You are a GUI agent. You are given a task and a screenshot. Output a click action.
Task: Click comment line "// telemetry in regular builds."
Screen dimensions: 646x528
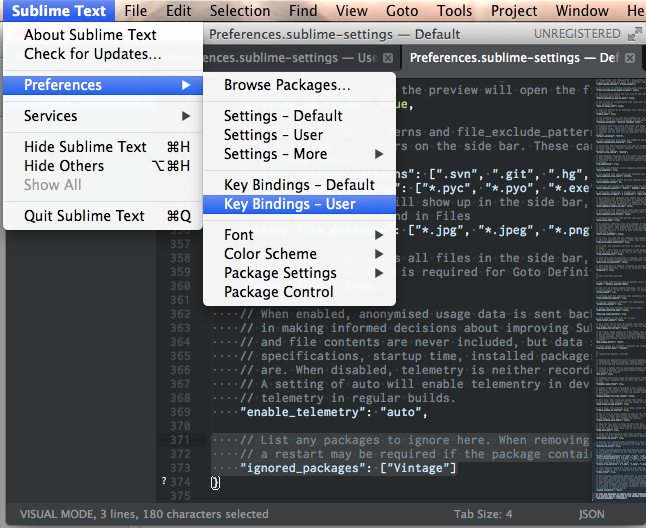pos(348,398)
